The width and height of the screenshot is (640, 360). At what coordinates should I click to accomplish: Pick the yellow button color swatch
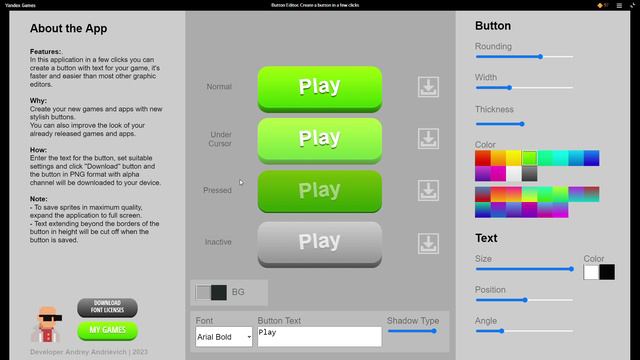coord(514,158)
